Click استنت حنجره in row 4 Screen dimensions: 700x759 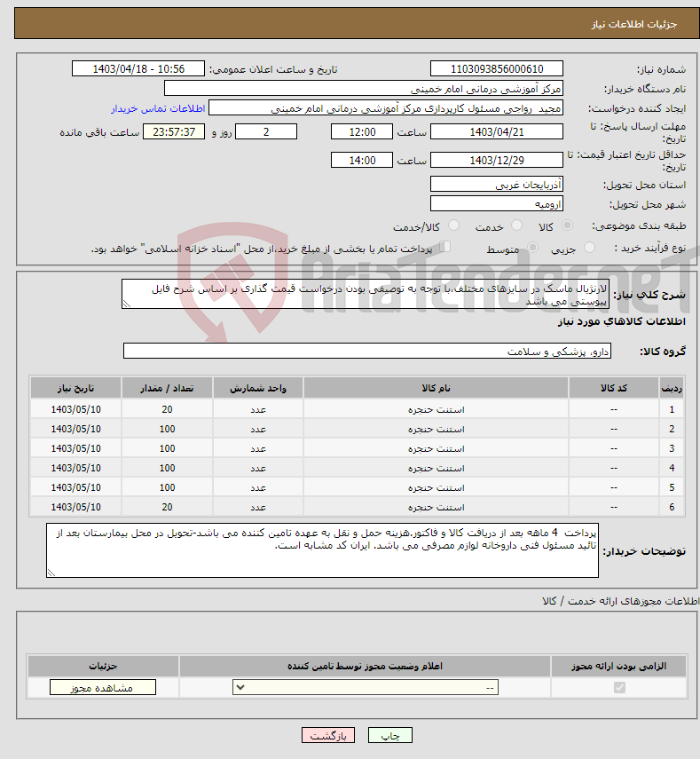point(436,468)
